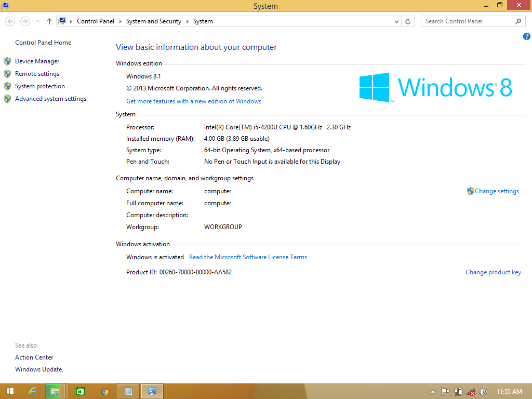This screenshot has width=532, height=399.
Task: Open Device Manager from the sidebar
Action: (x=37, y=61)
